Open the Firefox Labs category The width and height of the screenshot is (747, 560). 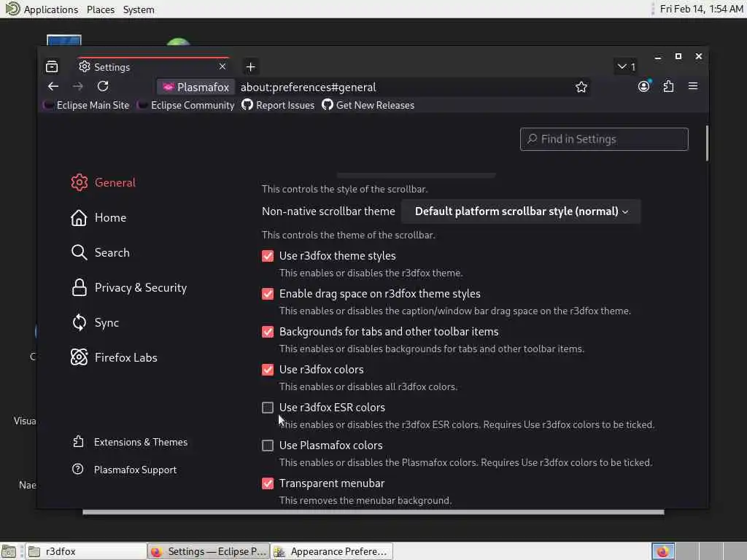[114, 357]
